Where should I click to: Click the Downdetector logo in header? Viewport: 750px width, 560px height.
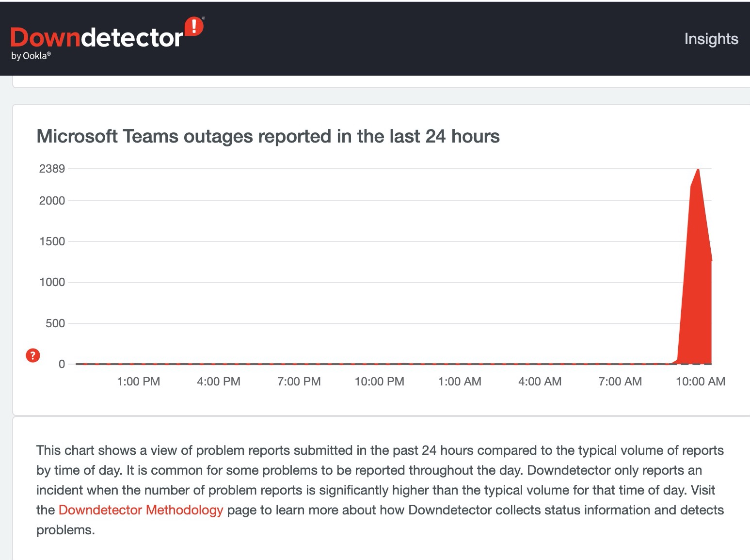pos(97,38)
